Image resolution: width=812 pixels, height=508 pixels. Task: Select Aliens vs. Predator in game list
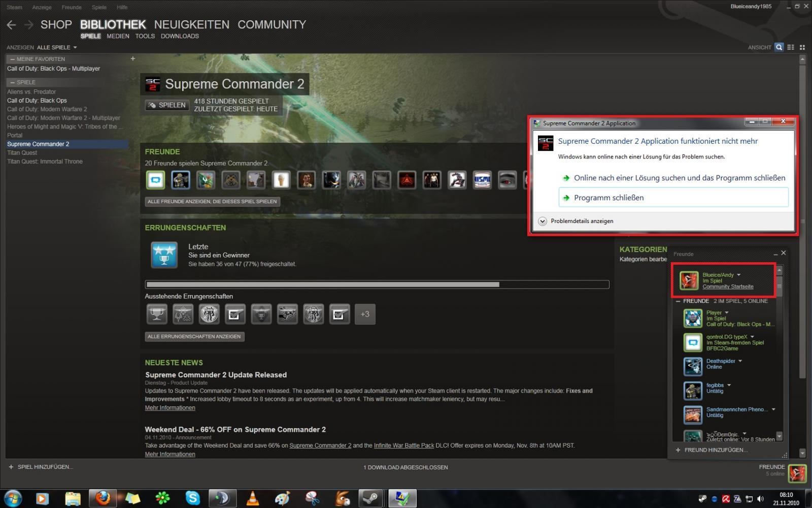point(31,92)
